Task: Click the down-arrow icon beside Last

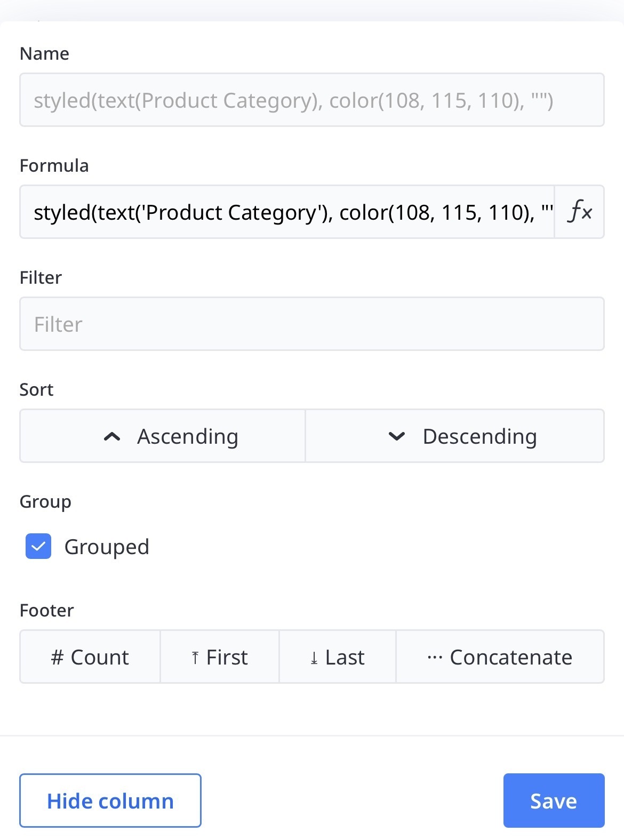Action: (314, 658)
